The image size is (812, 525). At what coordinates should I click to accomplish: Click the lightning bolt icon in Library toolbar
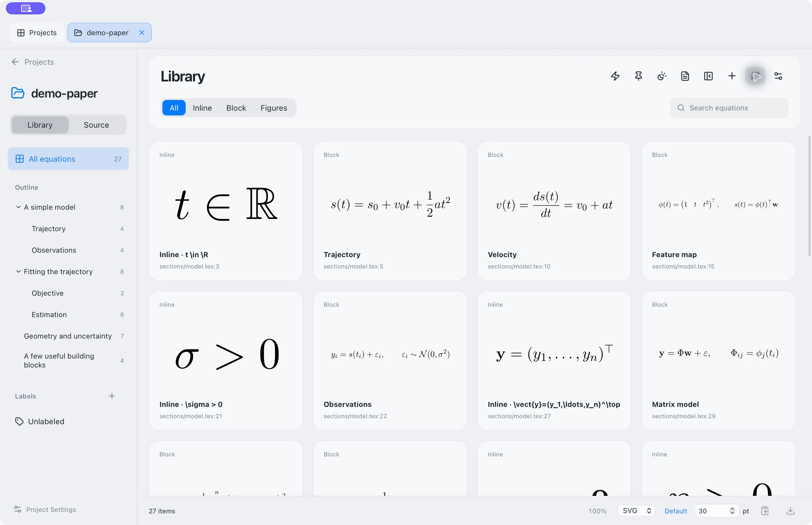(x=615, y=76)
